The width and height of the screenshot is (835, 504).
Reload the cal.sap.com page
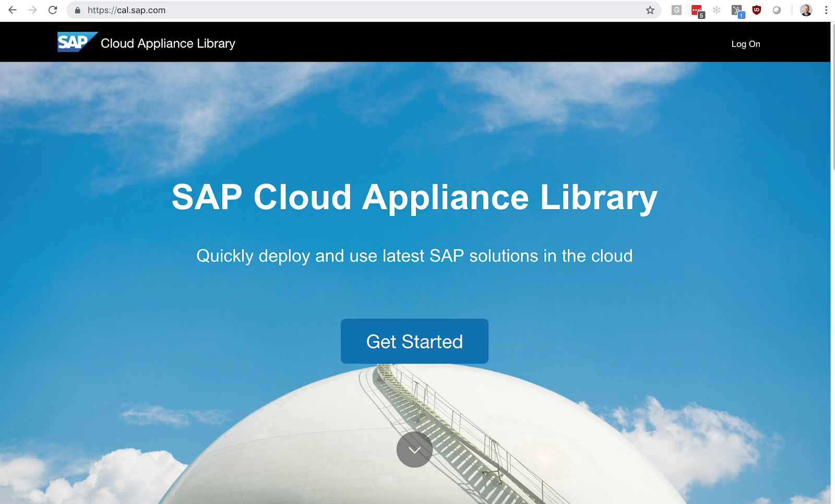pos(53,10)
